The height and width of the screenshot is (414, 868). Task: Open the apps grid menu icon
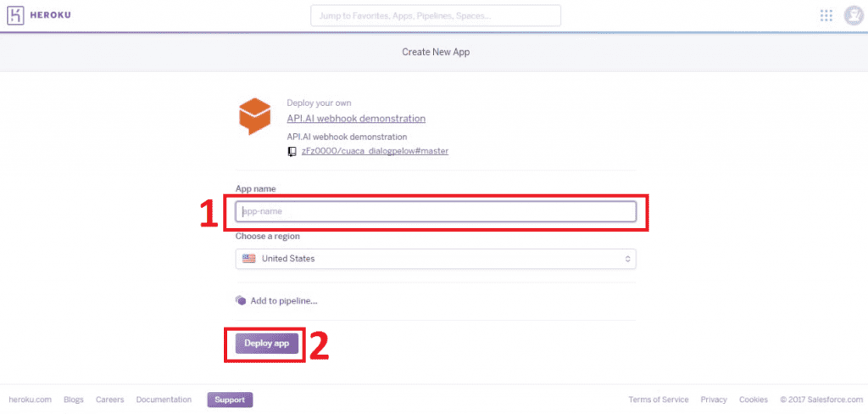click(x=826, y=15)
